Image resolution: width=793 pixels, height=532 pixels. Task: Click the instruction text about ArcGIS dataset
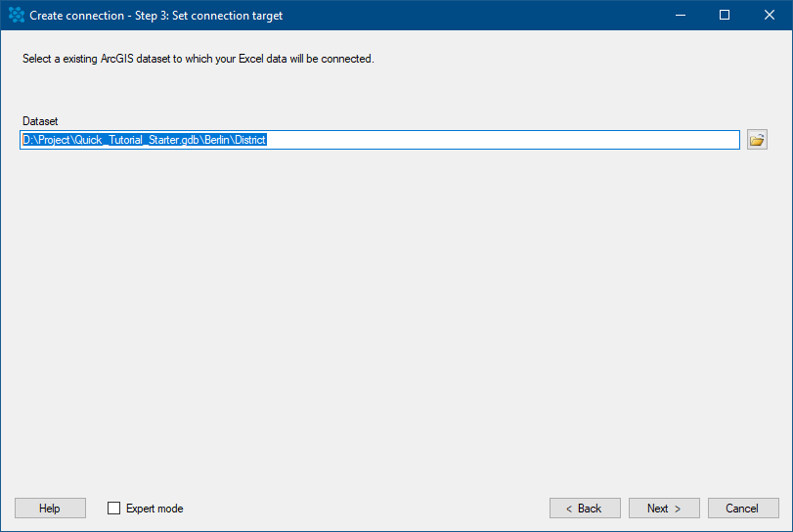pos(198,59)
